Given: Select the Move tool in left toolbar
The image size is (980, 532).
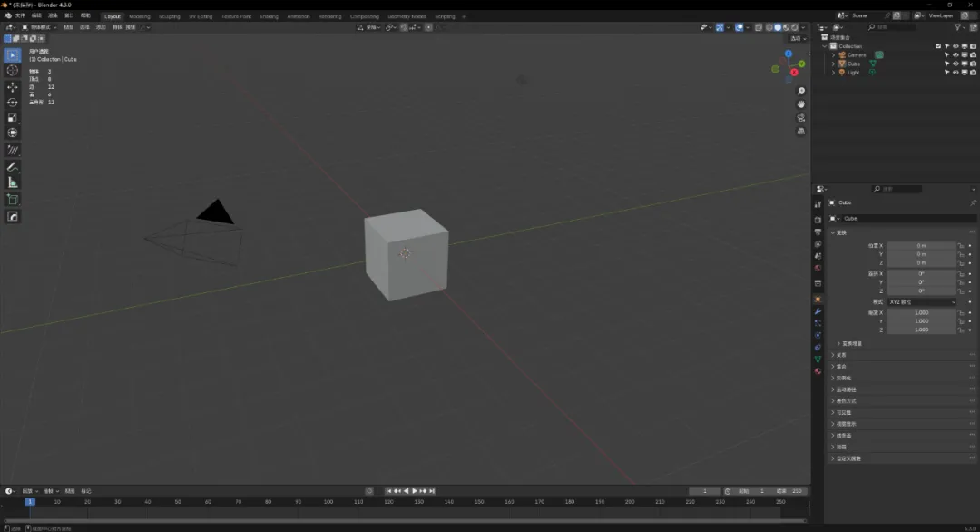Looking at the screenshot, I should 13,87.
